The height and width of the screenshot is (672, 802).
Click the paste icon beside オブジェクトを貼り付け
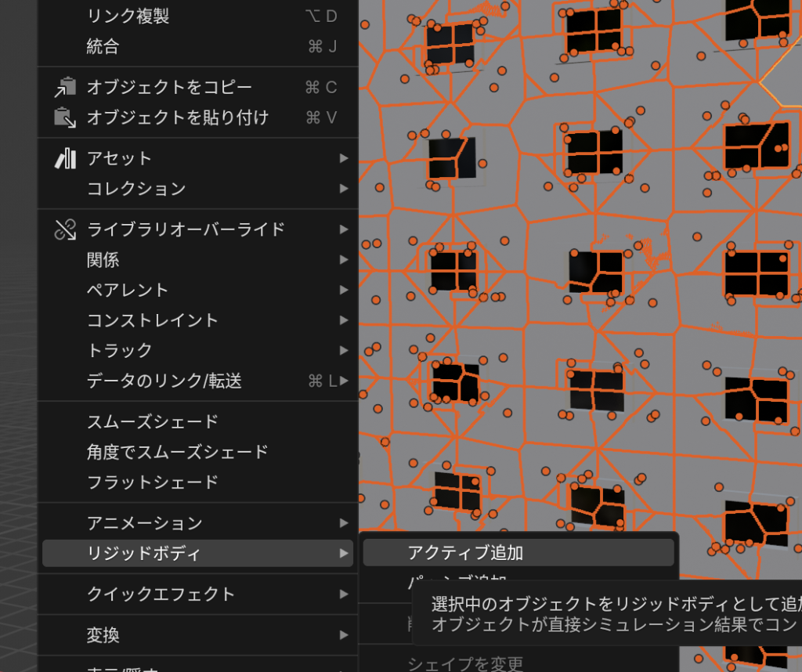(x=65, y=117)
